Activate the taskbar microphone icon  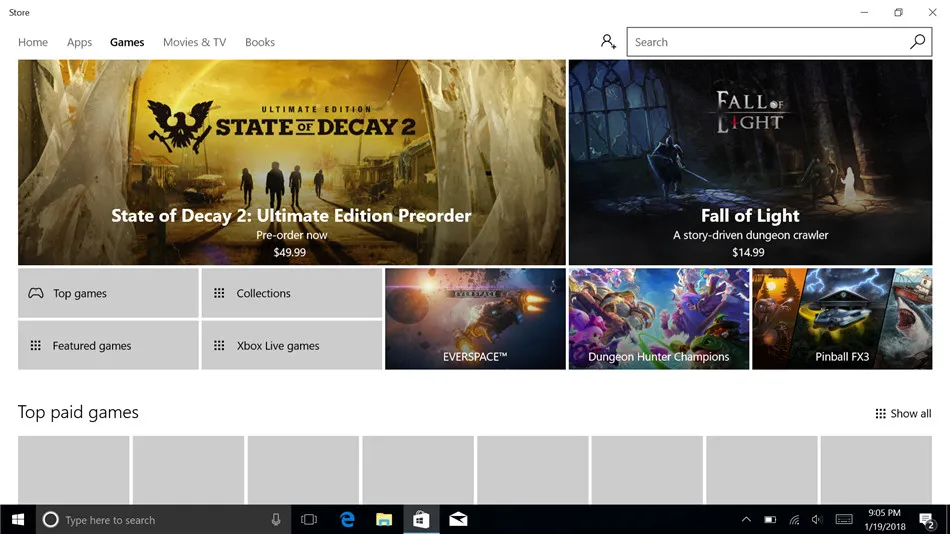point(276,519)
